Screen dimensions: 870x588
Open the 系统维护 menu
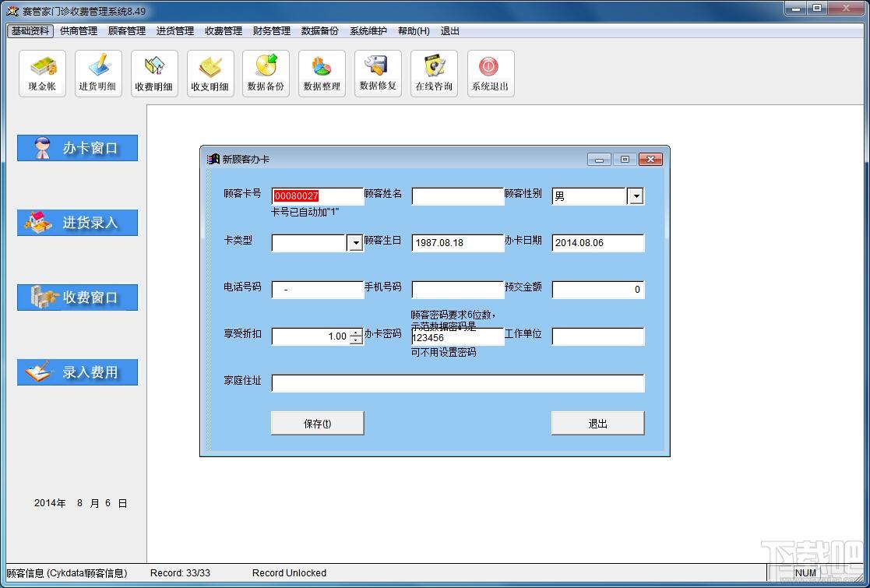point(368,31)
